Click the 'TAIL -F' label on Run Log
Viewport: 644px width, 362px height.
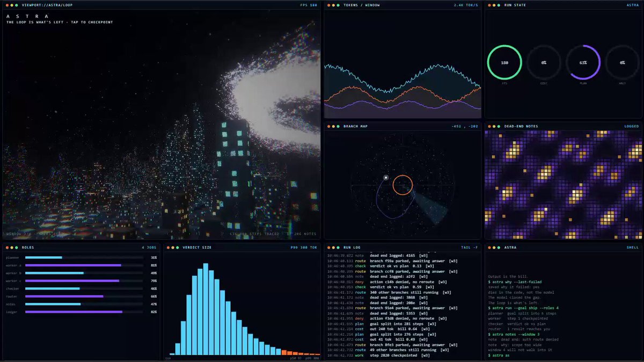[469, 248]
